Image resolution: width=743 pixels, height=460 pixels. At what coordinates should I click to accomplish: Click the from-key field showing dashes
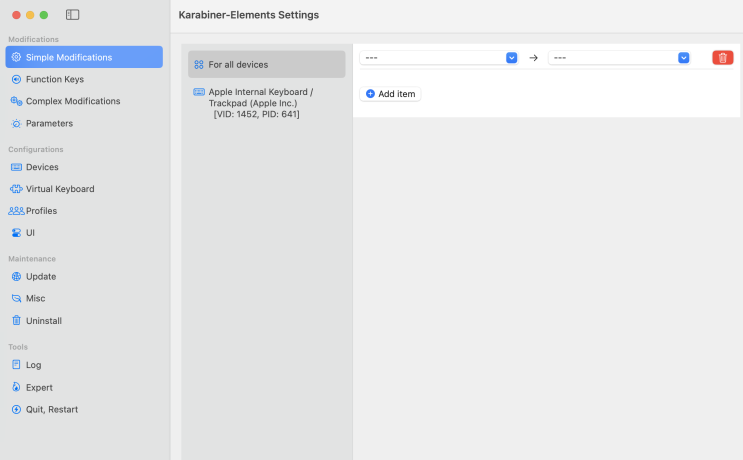438,58
